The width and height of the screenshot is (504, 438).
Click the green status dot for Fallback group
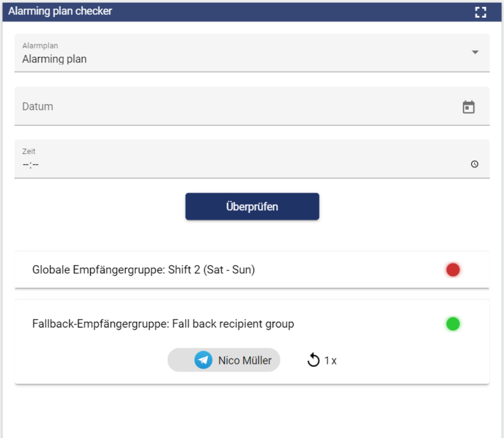tap(453, 324)
